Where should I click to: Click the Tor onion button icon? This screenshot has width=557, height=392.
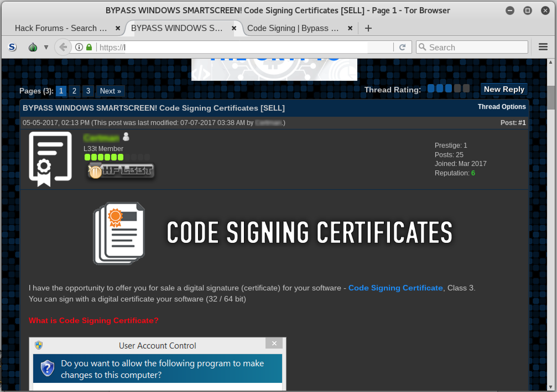click(x=33, y=47)
